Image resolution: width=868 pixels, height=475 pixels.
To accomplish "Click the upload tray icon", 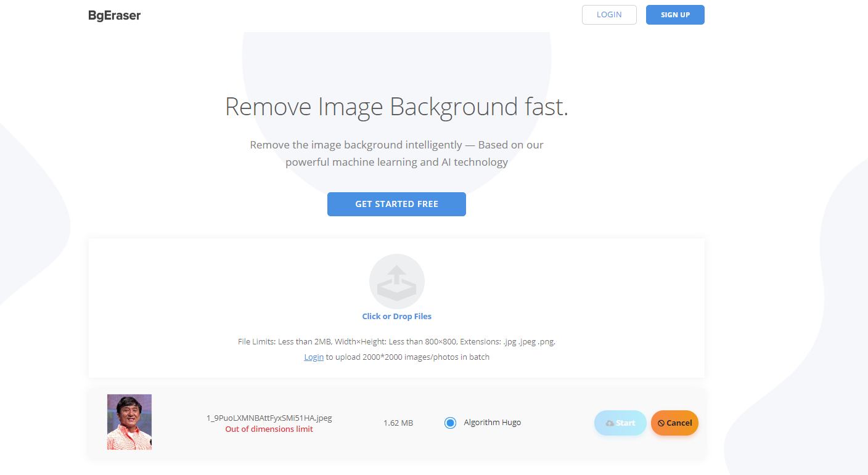I will [397, 282].
